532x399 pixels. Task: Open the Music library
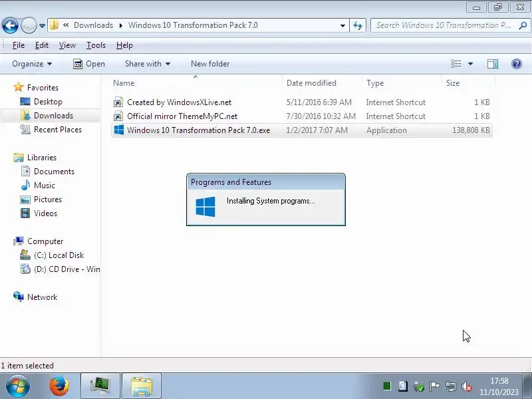(x=44, y=186)
